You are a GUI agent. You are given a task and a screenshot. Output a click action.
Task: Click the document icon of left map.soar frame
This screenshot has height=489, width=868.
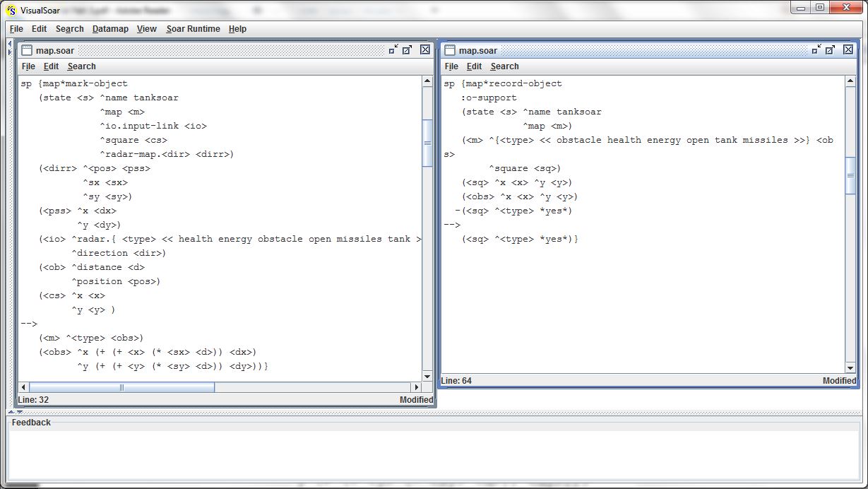(27, 50)
